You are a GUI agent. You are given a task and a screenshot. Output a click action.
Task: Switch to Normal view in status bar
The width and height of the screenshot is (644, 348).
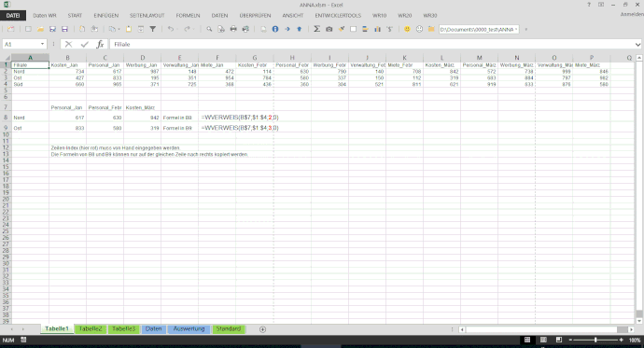pyautogui.click(x=527, y=340)
